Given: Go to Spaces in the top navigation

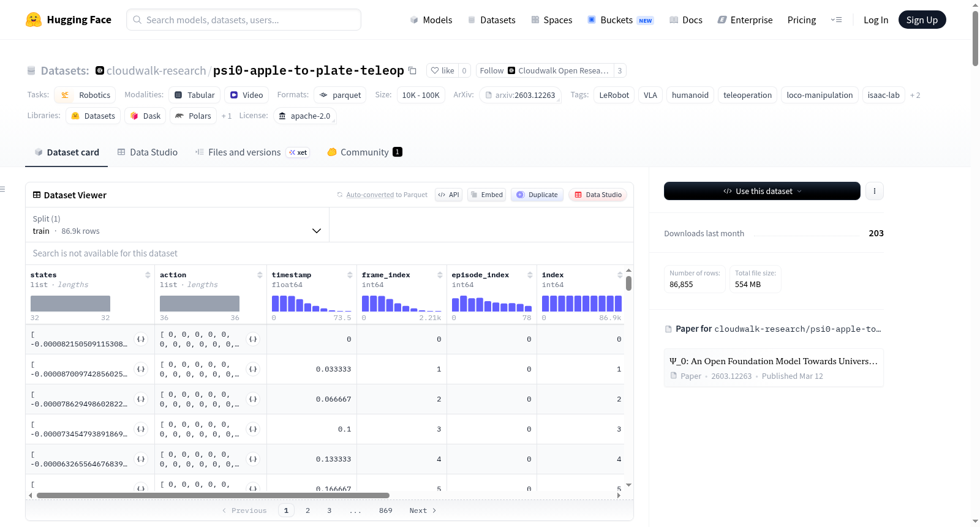Looking at the screenshot, I should tap(552, 20).
